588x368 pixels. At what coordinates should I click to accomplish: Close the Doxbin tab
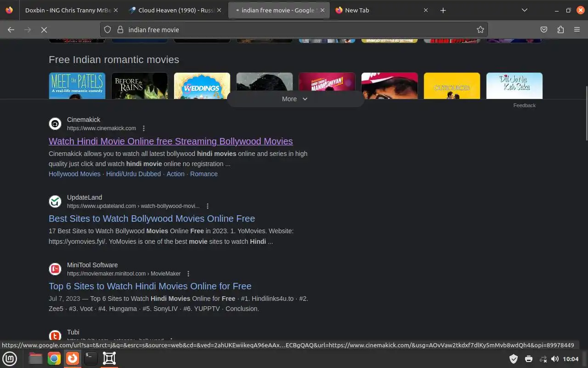pyautogui.click(x=115, y=10)
